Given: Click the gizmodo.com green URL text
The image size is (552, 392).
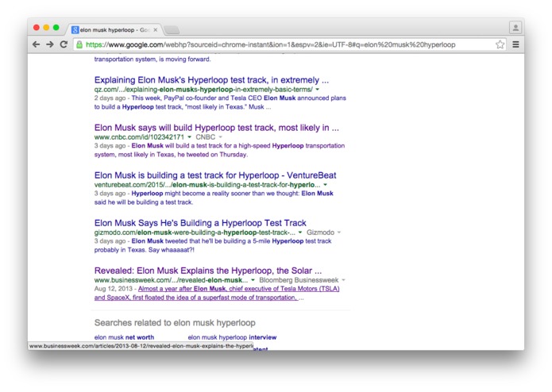Looking at the screenshot, I should (x=195, y=233).
